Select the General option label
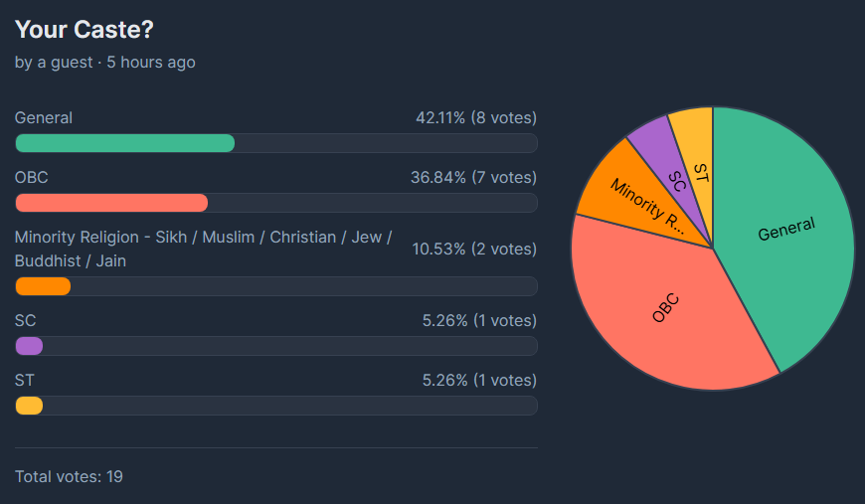 tap(44, 117)
